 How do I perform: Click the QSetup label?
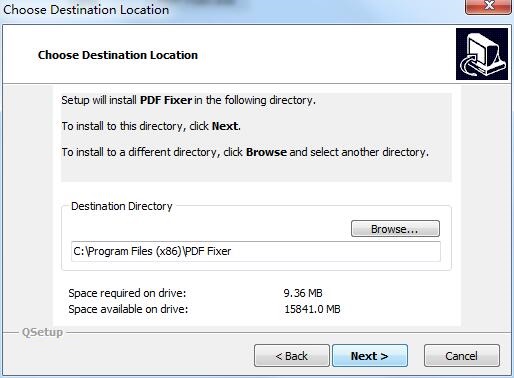[x=42, y=332]
